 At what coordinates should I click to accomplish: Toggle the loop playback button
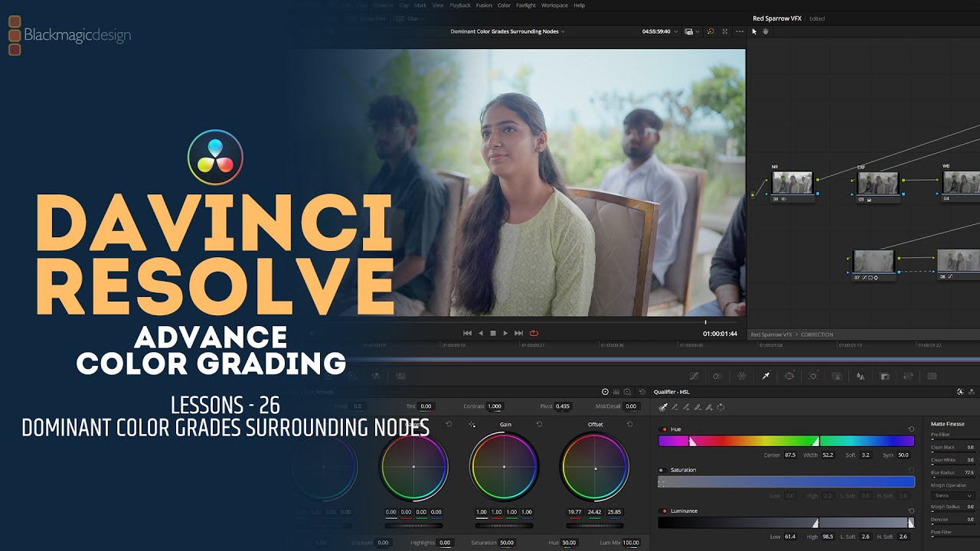click(534, 333)
